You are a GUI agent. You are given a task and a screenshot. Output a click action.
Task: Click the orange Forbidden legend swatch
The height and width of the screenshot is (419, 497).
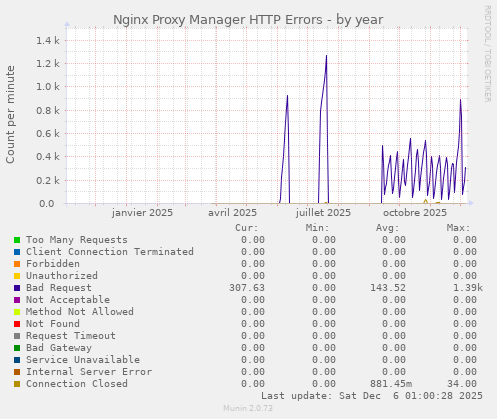click(17, 264)
